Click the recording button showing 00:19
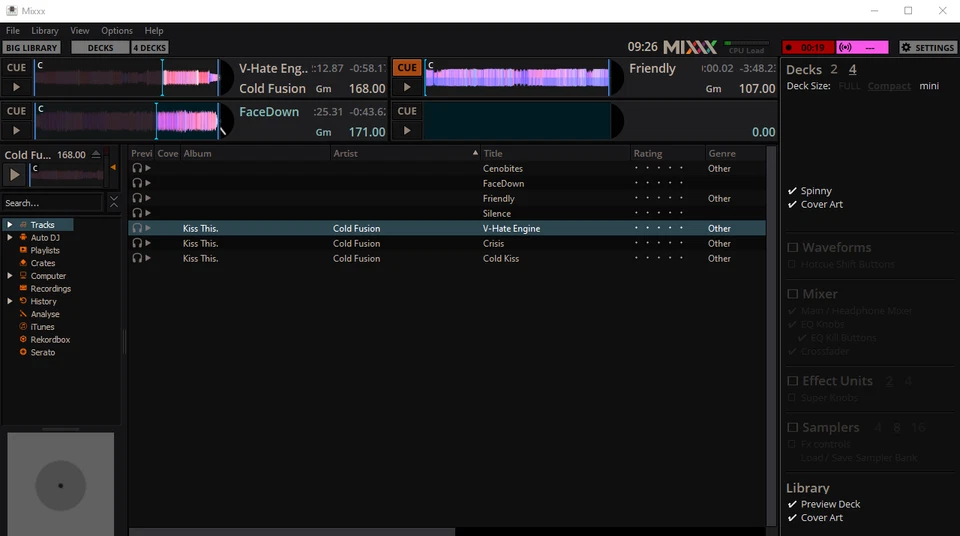 (x=808, y=47)
